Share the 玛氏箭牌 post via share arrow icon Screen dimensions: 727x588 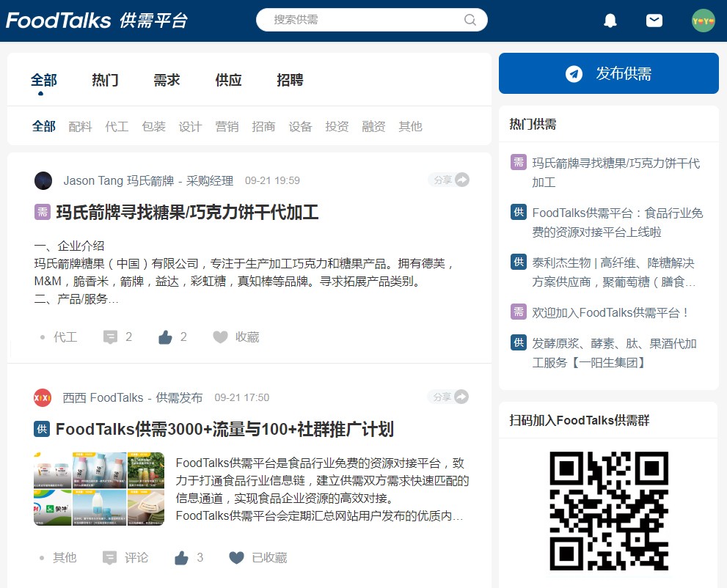point(461,179)
